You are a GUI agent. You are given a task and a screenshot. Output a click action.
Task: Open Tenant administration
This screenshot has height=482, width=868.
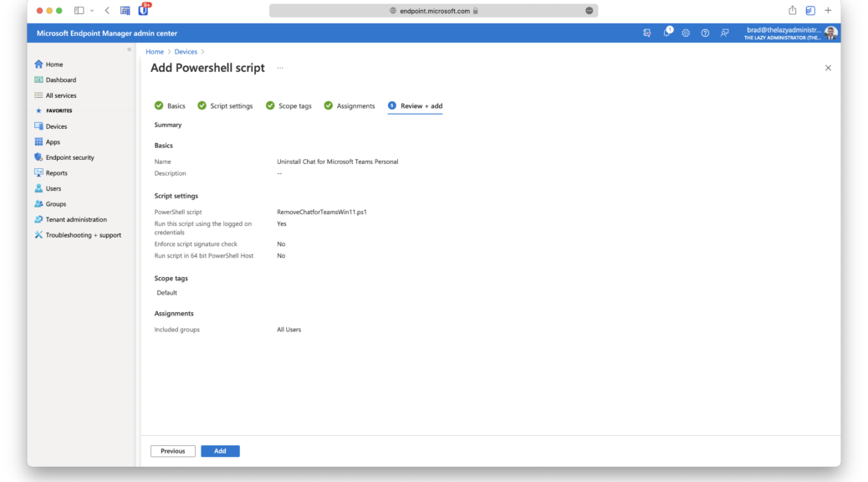tap(70, 219)
